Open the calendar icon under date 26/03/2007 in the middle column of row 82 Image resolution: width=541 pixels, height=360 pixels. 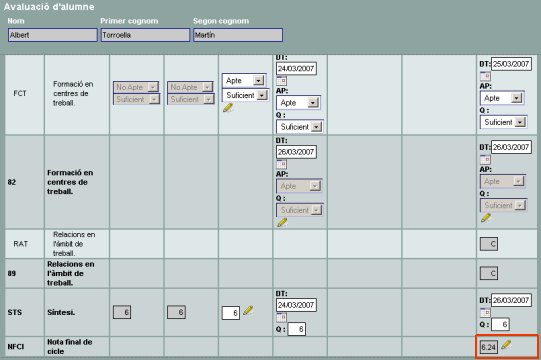coord(281,164)
